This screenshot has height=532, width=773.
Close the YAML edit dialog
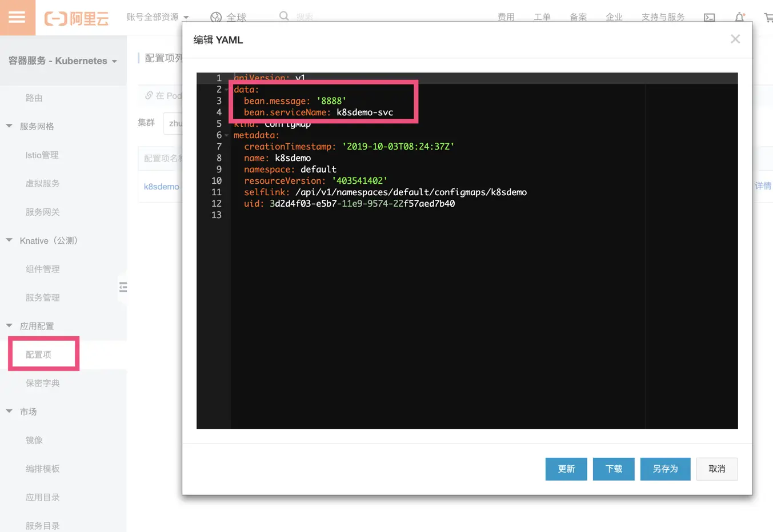pyautogui.click(x=735, y=39)
